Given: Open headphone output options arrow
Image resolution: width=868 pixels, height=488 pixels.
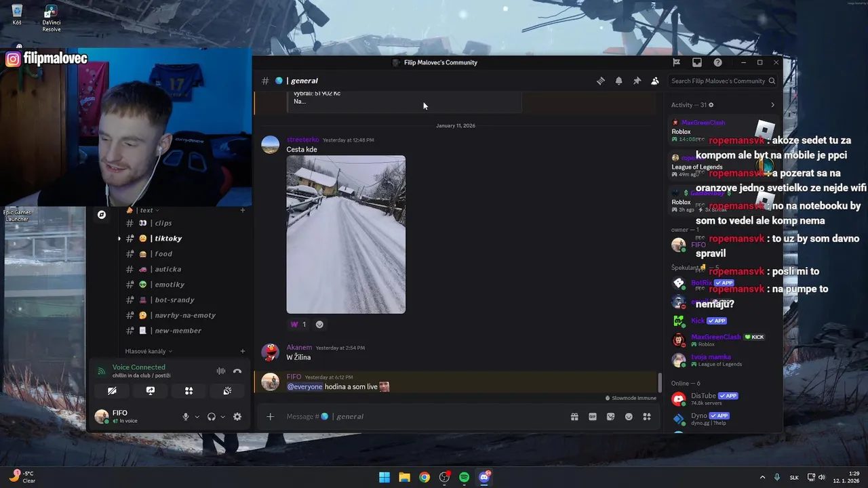Looking at the screenshot, I should point(222,417).
